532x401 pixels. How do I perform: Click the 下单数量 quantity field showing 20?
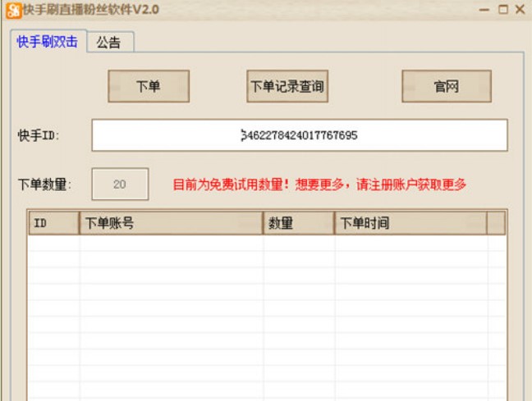point(120,184)
